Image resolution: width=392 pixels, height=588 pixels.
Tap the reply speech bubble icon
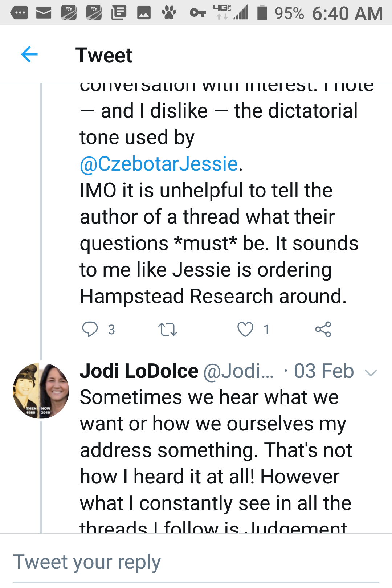[x=90, y=329]
